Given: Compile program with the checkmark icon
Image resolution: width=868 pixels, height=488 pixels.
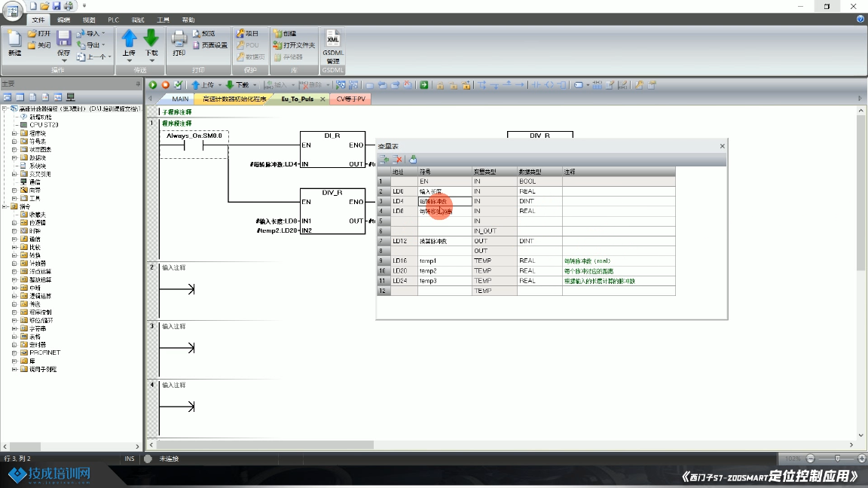Looking at the screenshot, I should [178, 84].
